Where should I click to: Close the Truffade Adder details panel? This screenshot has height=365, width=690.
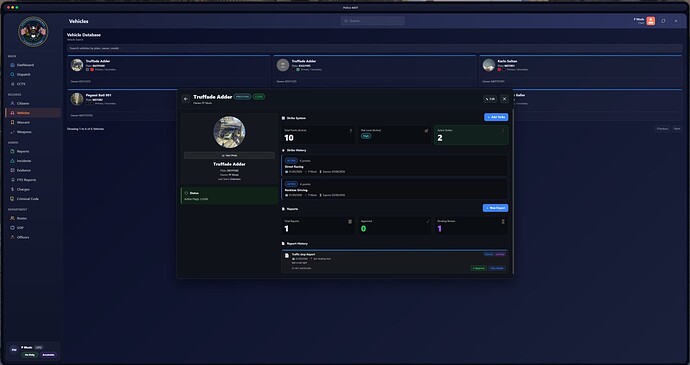click(x=504, y=99)
